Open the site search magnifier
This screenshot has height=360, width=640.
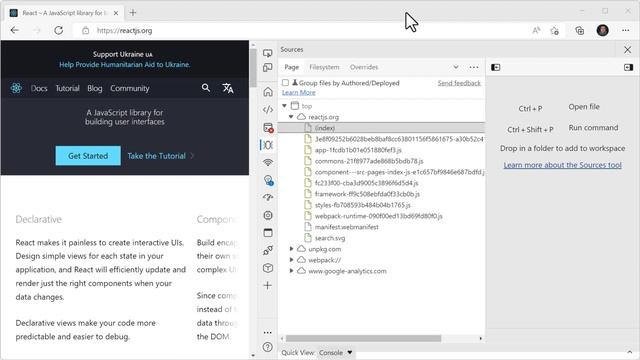click(206, 88)
